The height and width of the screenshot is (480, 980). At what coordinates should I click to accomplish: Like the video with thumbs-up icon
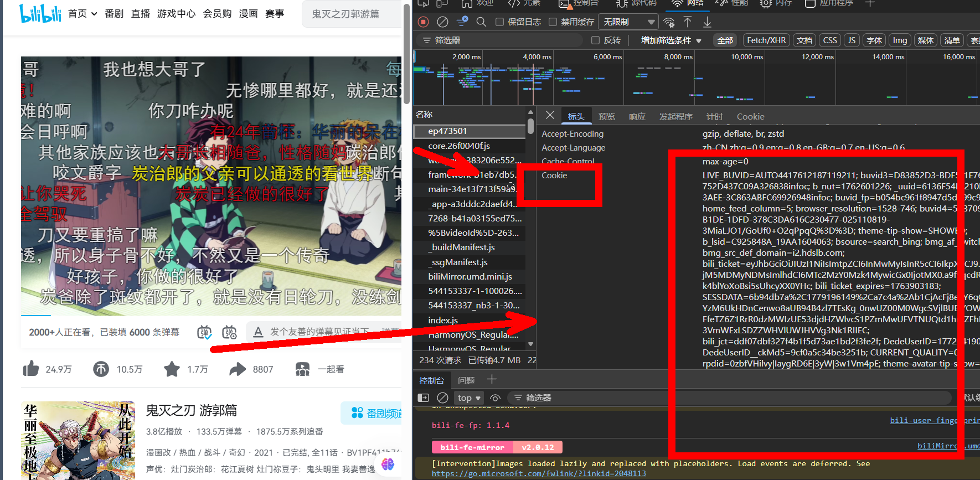click(x=31, y=369)
